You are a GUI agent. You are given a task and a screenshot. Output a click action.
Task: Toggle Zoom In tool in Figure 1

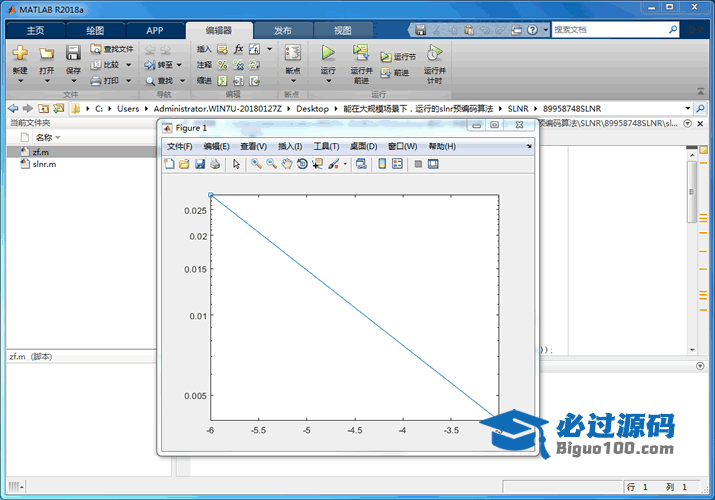click(256, 164)
